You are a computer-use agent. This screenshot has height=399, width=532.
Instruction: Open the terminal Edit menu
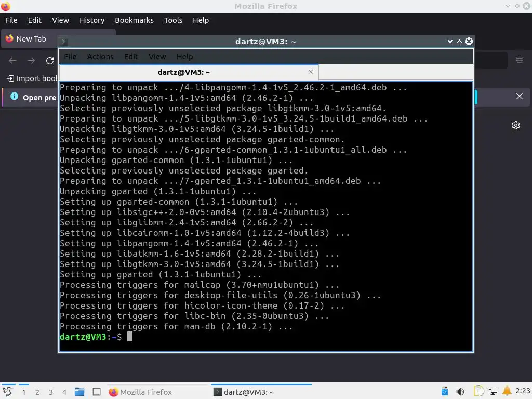click(x=130, y=57)
